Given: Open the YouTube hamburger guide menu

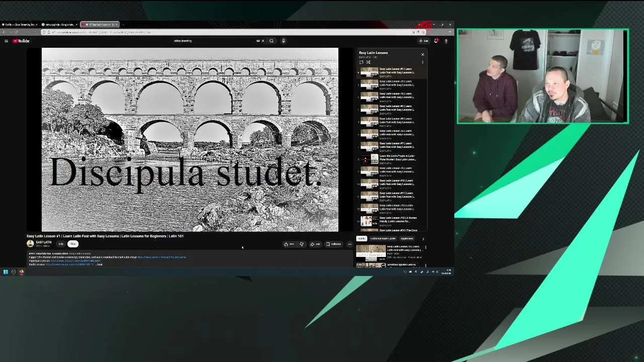Looking at the screenshot, I should point(6,41).
